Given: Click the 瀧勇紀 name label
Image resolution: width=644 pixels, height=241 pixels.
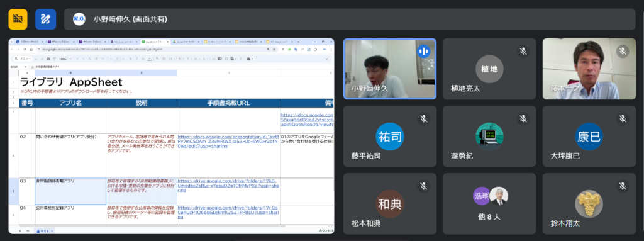Looking at the screenshot, I should click(x=462, y=156).
